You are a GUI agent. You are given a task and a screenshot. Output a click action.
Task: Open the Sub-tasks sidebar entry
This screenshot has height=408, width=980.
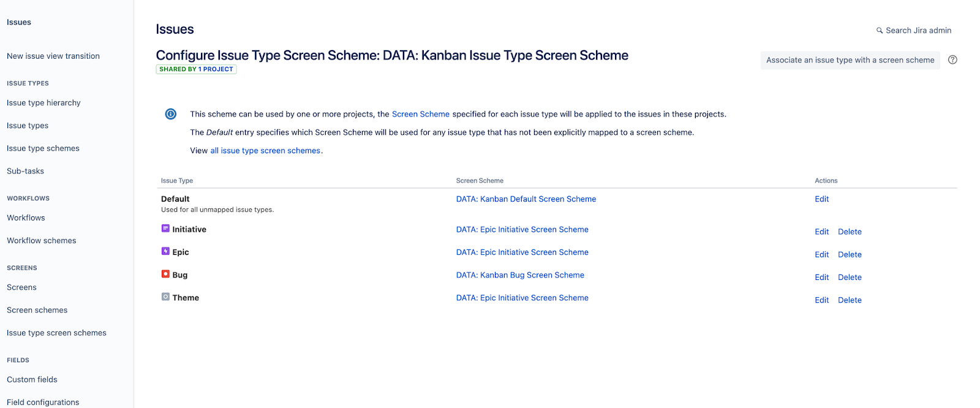click(25, 170)
